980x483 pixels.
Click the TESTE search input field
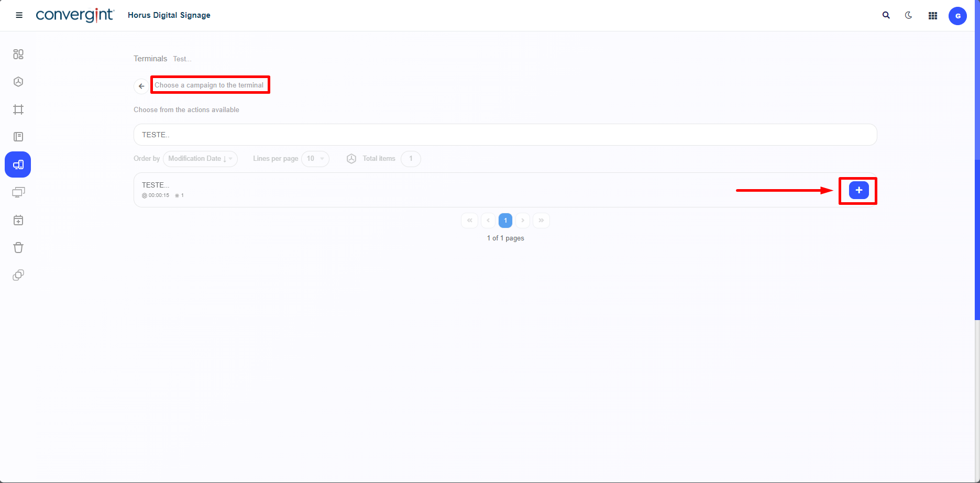tap(505, 135)
